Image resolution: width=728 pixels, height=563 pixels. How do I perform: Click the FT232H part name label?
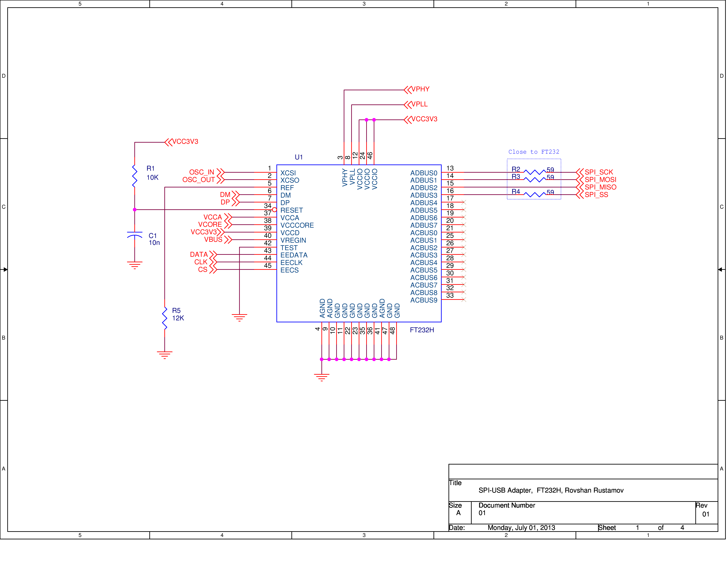(422, 330)
